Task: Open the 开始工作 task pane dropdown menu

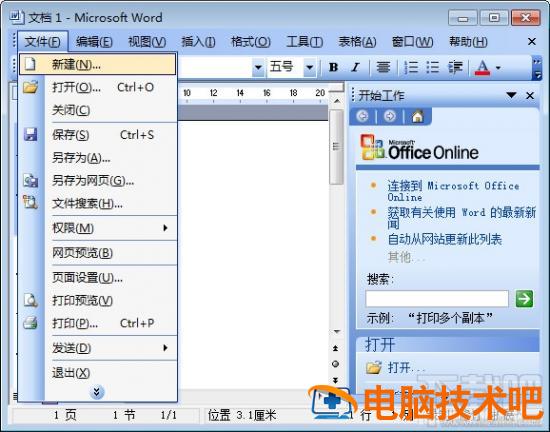Action: (511, 95)
